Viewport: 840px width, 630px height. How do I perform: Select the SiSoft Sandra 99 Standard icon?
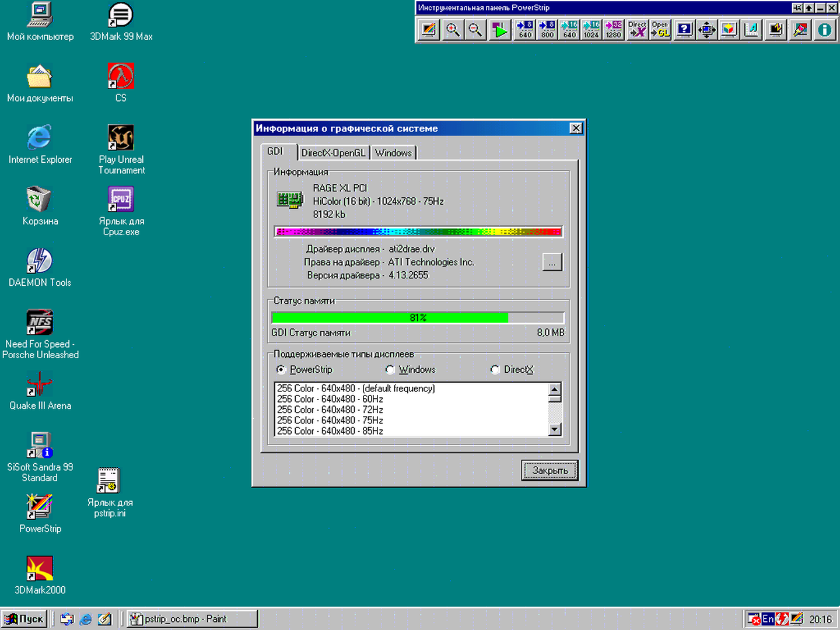[x=40, y=457]
